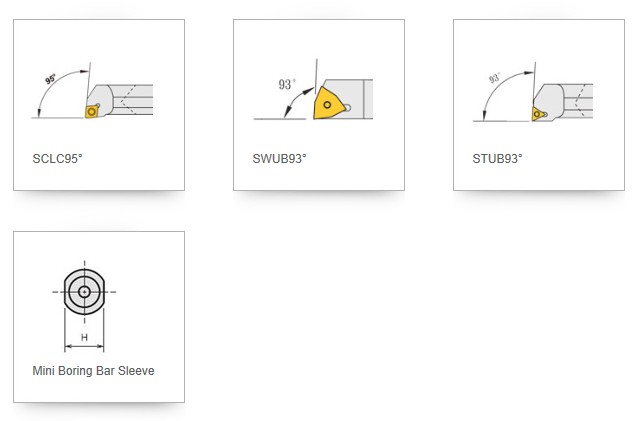
Task: Open the STUB93° product label link
Action: pyautogui.click(x=498, y=159)
